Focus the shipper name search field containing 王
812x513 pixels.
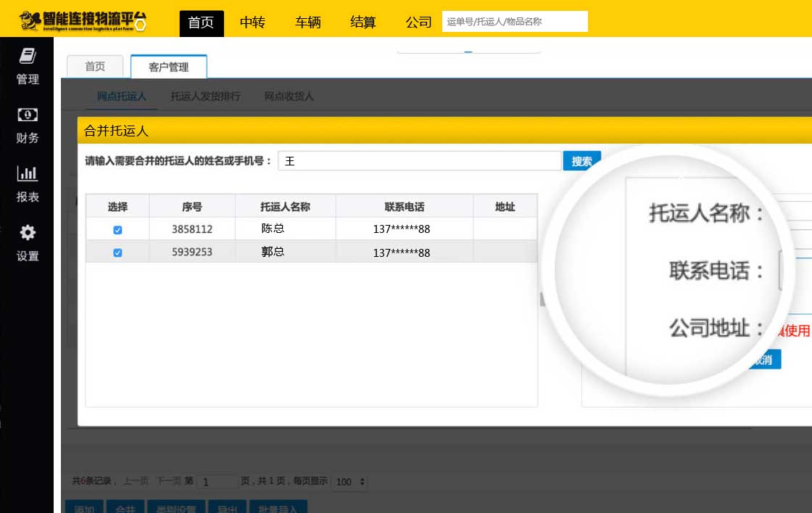tap(419, 161)
